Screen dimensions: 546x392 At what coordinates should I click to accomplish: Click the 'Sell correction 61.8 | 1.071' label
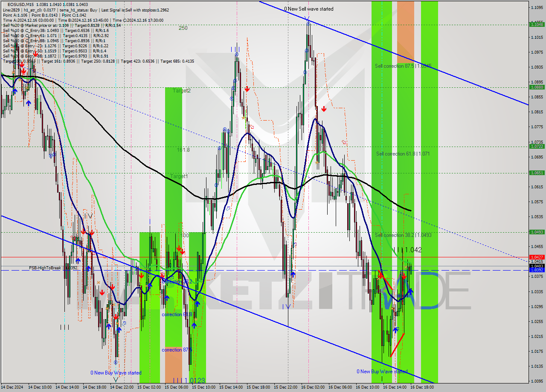click(403, 154)
